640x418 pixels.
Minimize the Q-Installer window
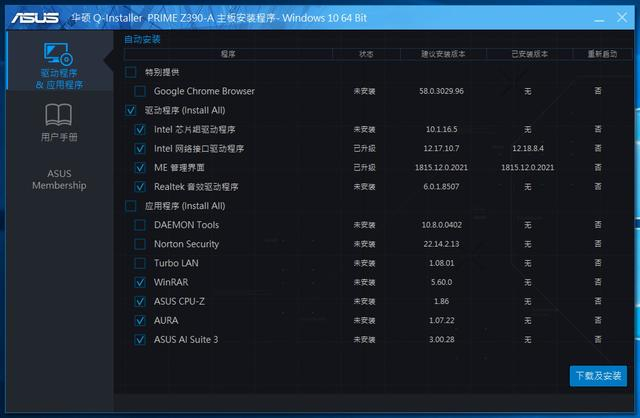point(599,18)
